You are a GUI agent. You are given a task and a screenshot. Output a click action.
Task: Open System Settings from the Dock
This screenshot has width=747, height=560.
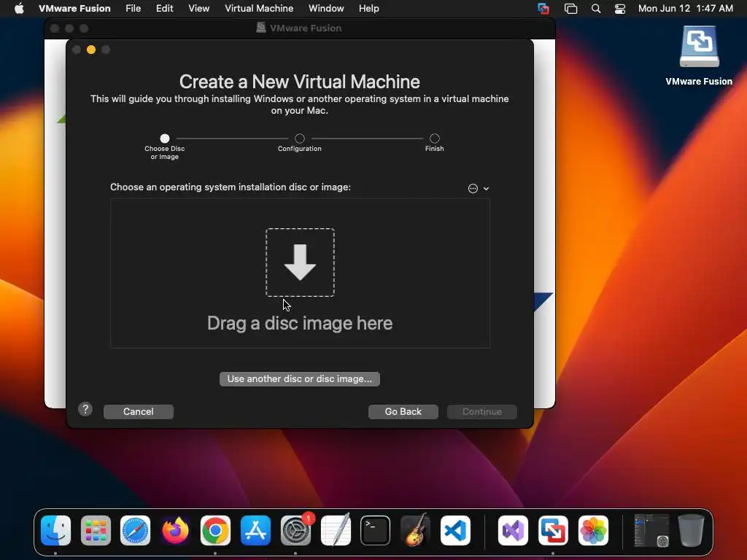coord(295,531)
